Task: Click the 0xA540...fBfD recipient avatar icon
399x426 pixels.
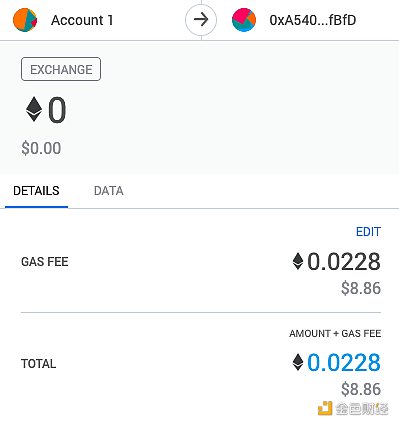Action: (x=244, y=20)
